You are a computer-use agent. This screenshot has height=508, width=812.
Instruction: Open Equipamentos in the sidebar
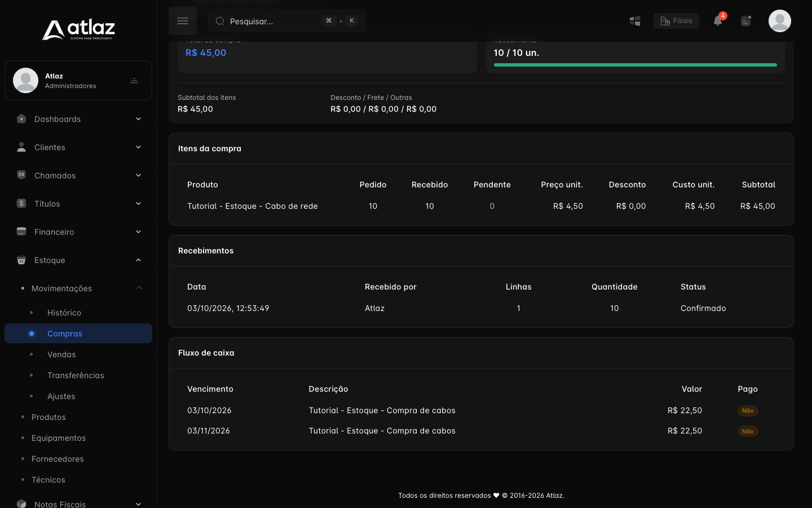59,438
